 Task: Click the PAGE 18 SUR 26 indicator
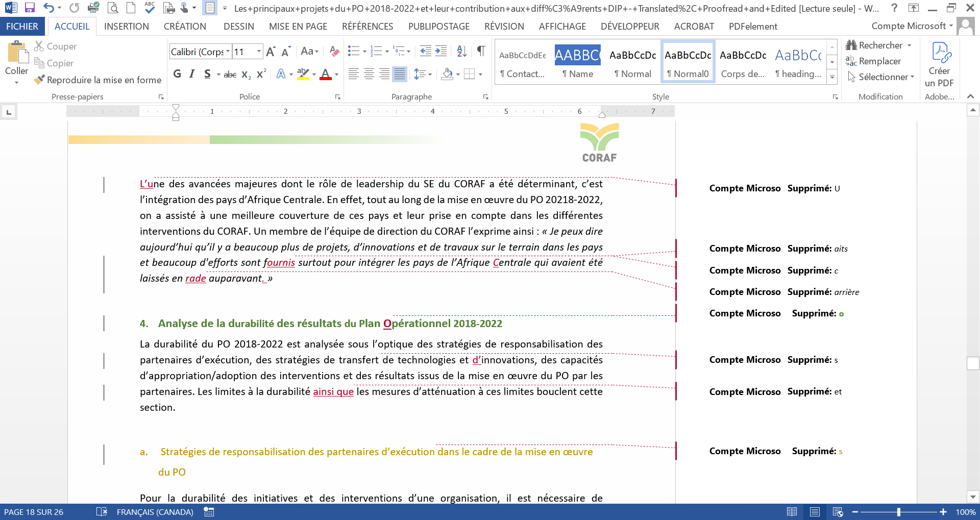click(x=34, y=512)
